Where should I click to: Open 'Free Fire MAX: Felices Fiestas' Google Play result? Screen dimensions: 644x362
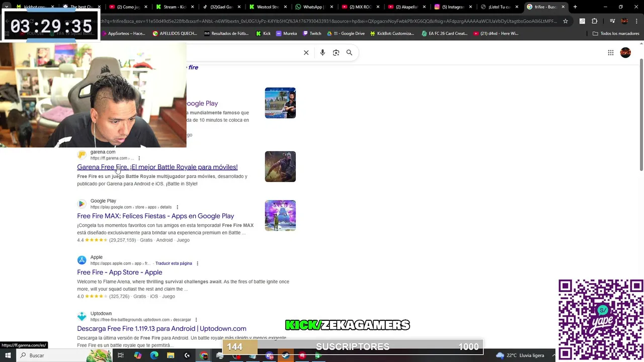pos(155,216)
